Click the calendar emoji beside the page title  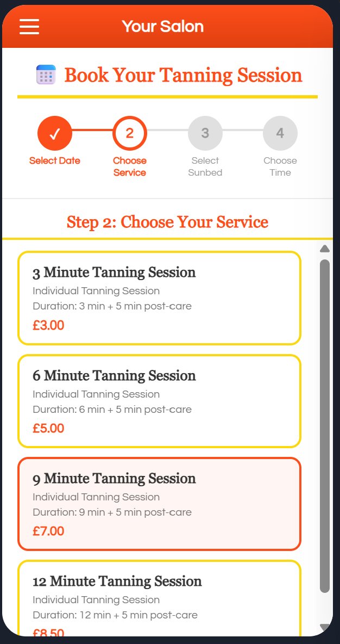(46, 75)
